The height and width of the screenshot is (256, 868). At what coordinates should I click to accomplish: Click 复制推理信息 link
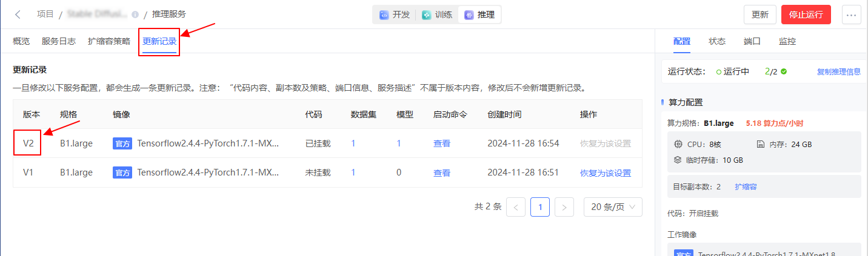[839, 71]
